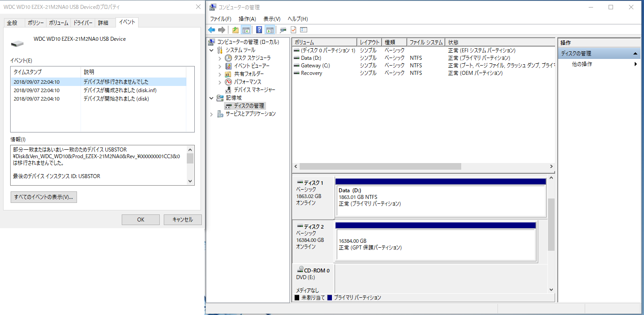This screenshot has width=644, height=315.
Task: Collapse the システム ツール node
Action: pyautogui.click(x=212, y=50)
